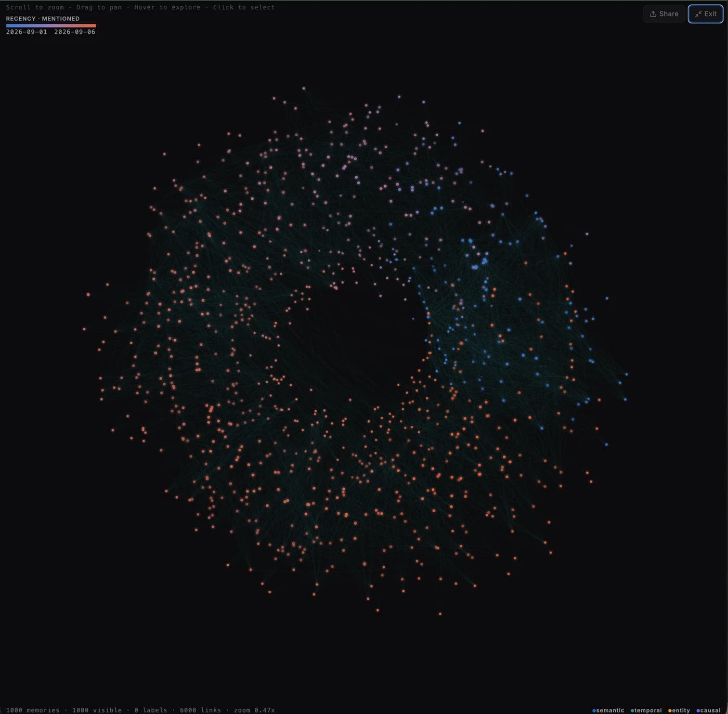Click the temporal link legend entry

(x=646, y=710)
